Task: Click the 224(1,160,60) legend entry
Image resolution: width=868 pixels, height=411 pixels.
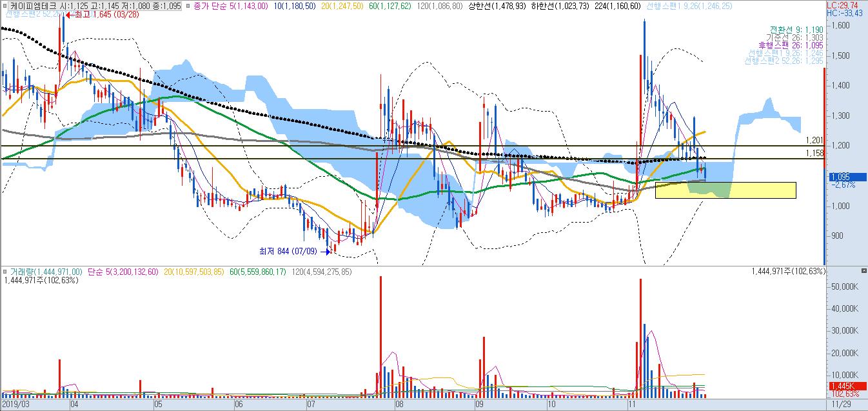Action: pyautogui.click(x=618, y=5)
